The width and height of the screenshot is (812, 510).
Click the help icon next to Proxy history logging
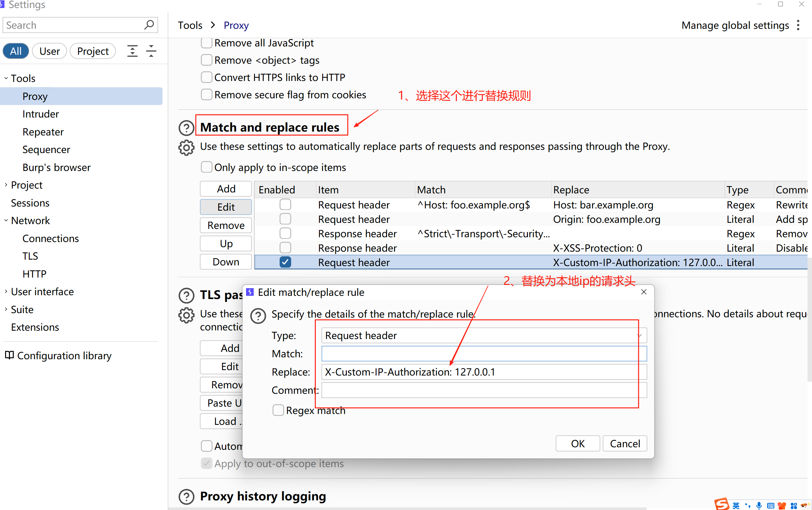coord(186,497)
